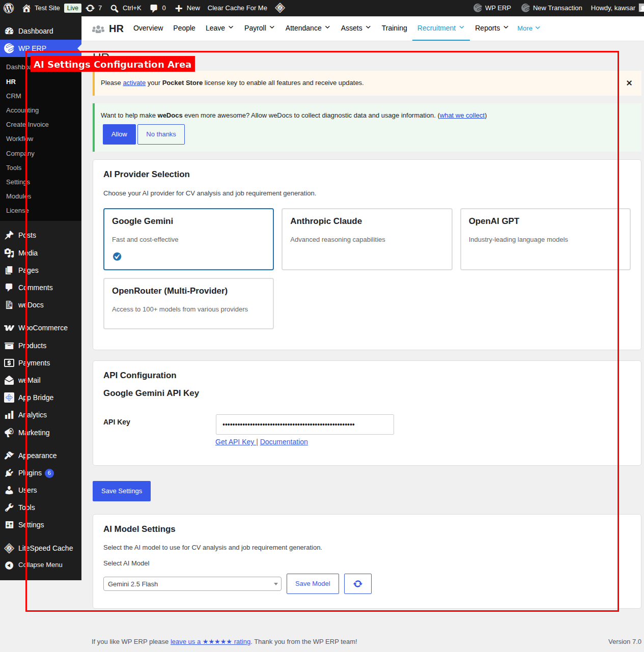Focus the API Key input field
Viewport: 644px width, 652px height.
tap(305, 424)
